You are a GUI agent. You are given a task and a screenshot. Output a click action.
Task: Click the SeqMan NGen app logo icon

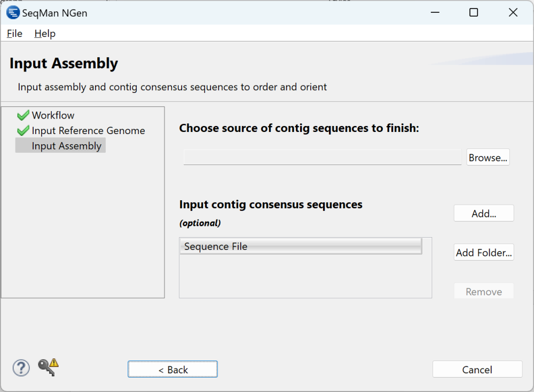pyautogui.click(x=13, y=13)
